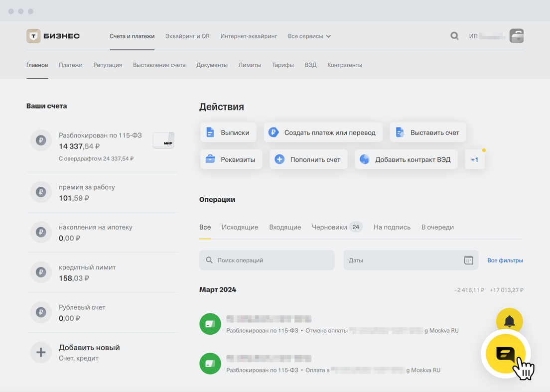Open the yellow chat support button

pos(505,354)
